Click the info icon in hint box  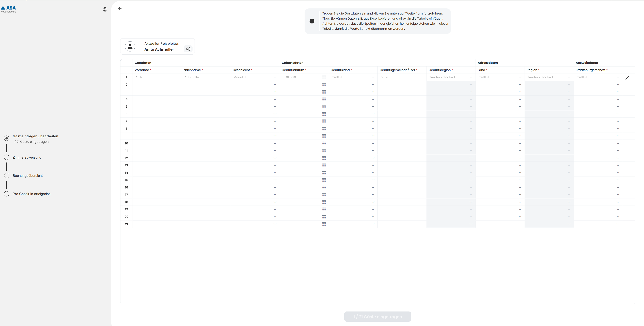click(x=312, y=21)
